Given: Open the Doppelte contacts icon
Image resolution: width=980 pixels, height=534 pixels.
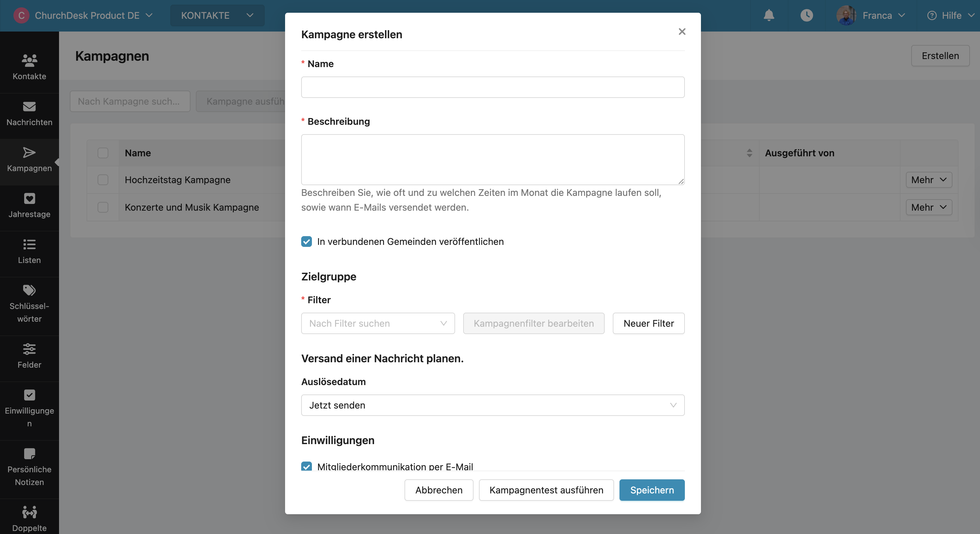Looking at the screenshot, I should [29, 512].
